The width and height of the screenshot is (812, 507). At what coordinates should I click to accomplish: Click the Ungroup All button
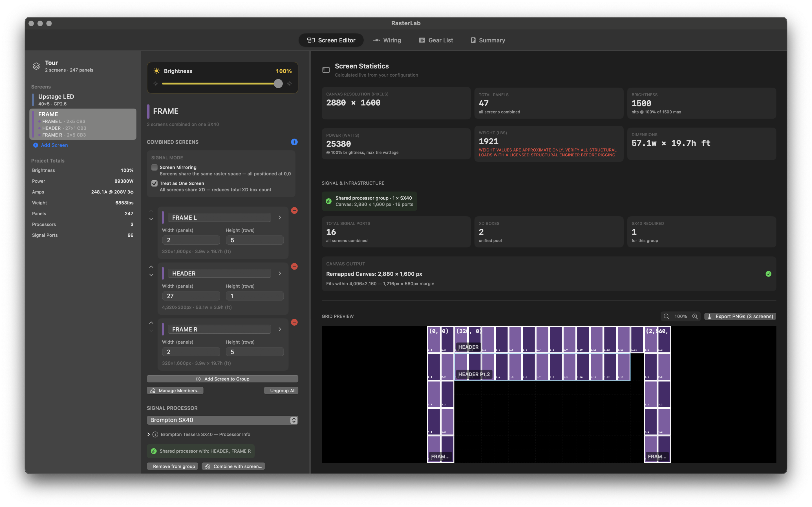coord(281,390)
